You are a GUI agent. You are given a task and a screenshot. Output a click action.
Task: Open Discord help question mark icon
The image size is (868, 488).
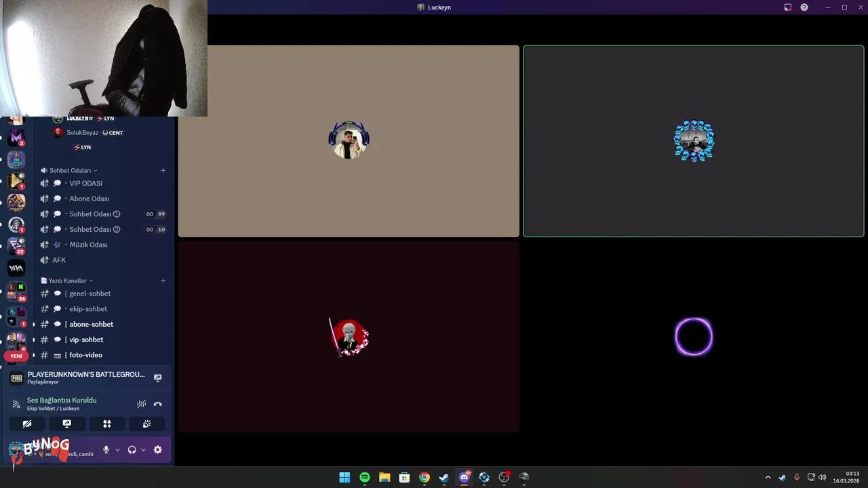pos(804,7)
